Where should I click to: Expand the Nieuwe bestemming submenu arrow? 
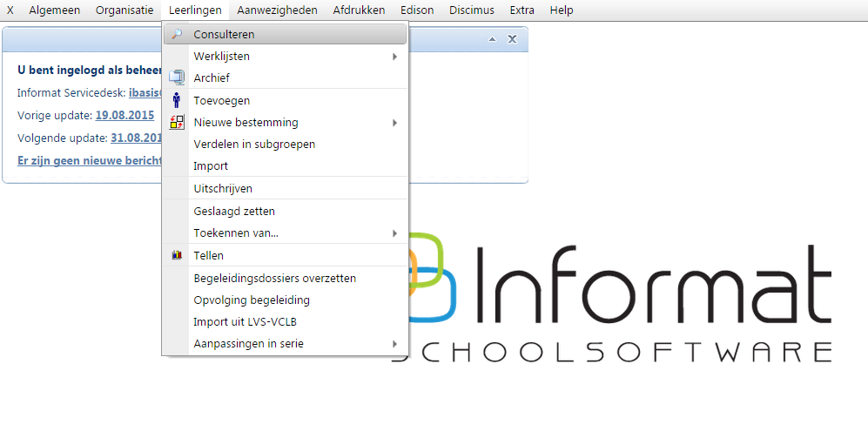(x=394, y=123)
